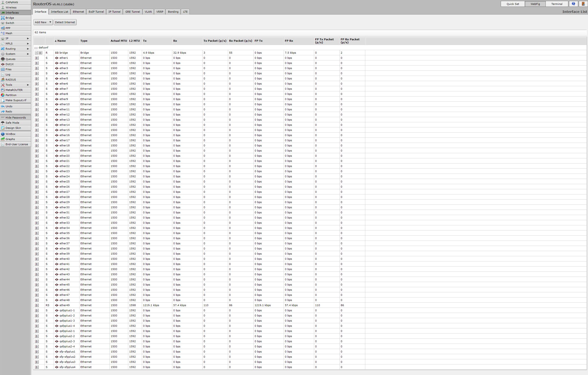Viewport: 588px width, 375px height.
Task: Open the Graphs icon in sidebar
Action: 3,139
